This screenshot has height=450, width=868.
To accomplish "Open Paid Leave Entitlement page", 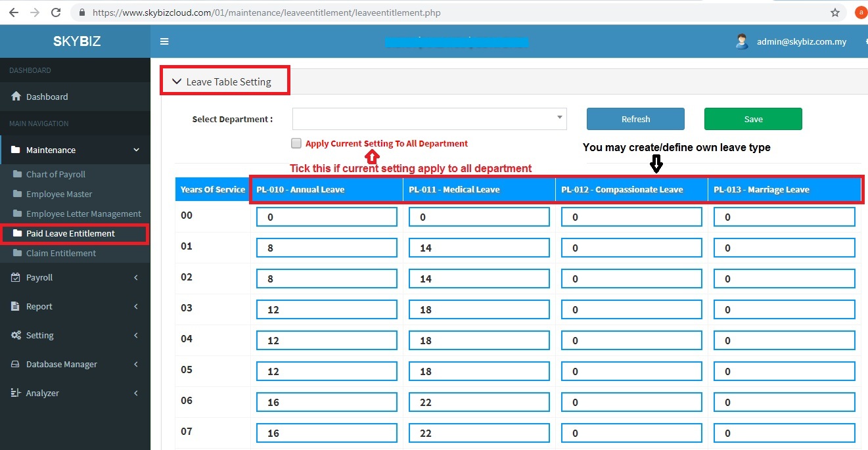I will (x=70, y=233).
